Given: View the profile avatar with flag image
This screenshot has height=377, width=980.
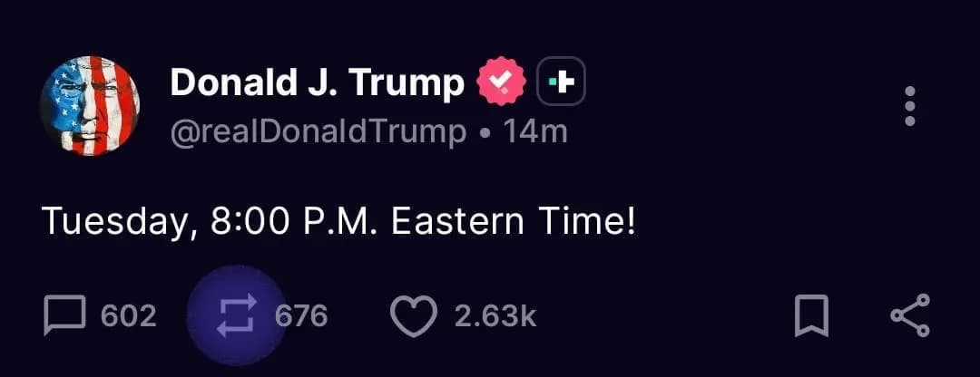Looking at the screenshot, I should tap(89, 106).
